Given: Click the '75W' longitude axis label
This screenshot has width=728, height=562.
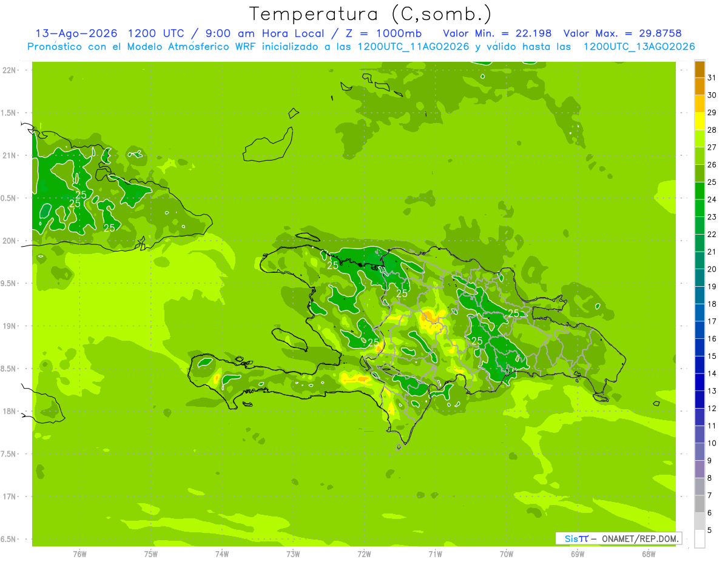Looking at the screenshot, I should pos(151,554).
